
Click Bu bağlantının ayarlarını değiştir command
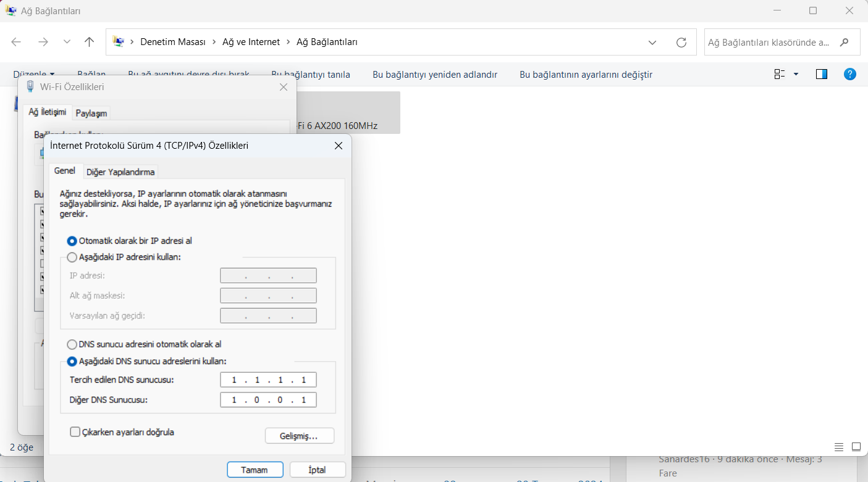click(586, 75)
